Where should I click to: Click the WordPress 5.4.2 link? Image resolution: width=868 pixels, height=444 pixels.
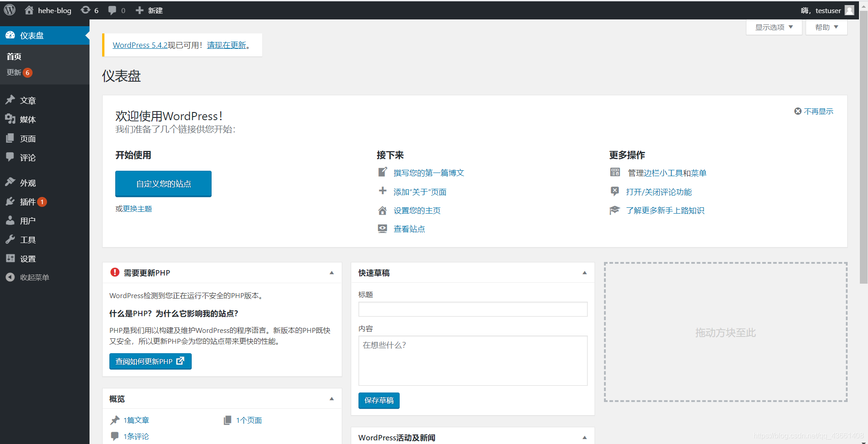pos(140,45)
